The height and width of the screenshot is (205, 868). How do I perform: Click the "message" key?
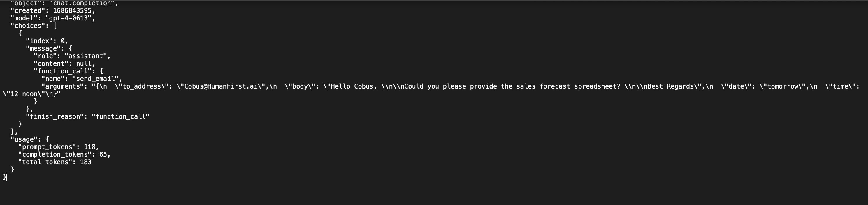coord(43,48)
